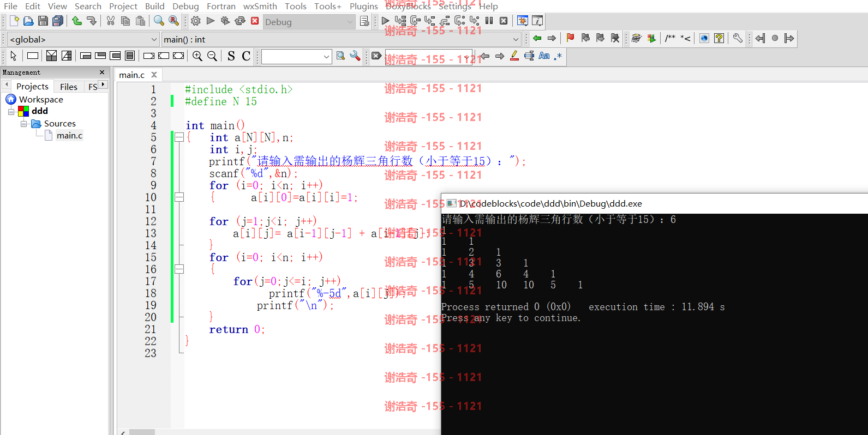Close the main.c editor tab
This screenshot has height=435, width=868.
[154, 75]
